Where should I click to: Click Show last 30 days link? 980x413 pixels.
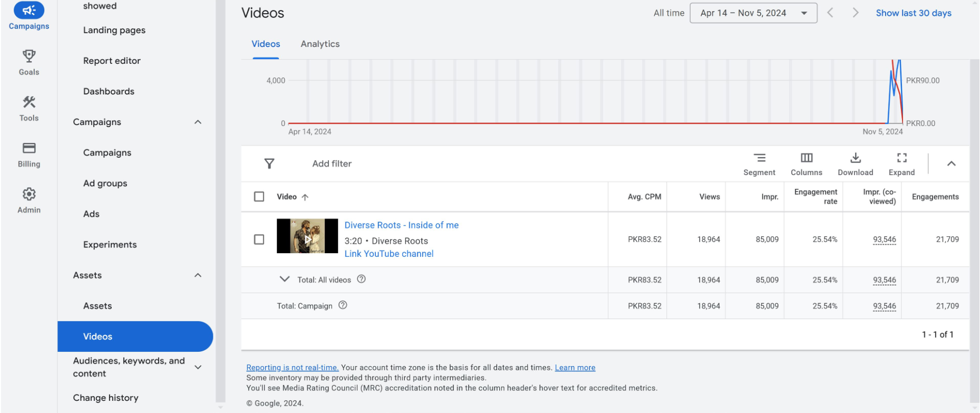pos(913,13)
